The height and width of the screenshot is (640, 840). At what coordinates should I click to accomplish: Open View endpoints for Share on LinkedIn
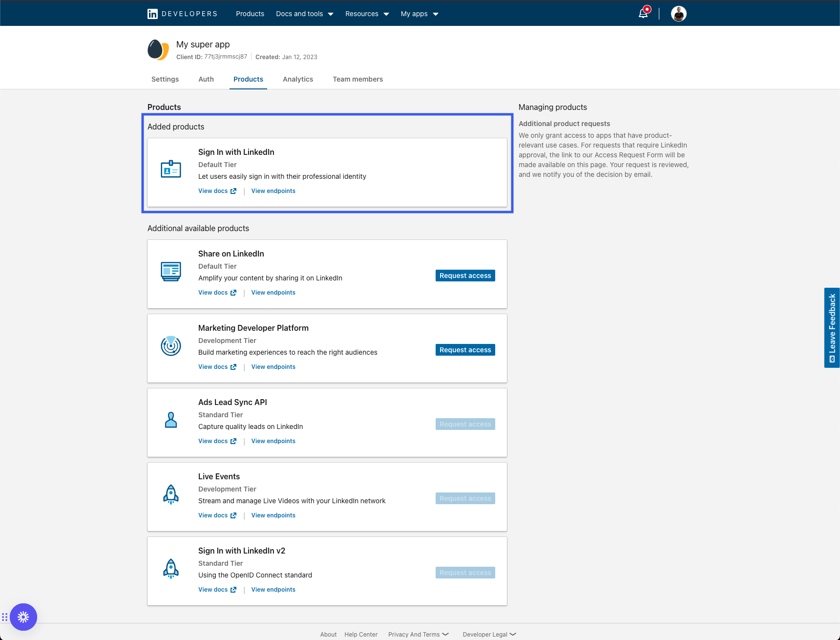click(273, 293)
